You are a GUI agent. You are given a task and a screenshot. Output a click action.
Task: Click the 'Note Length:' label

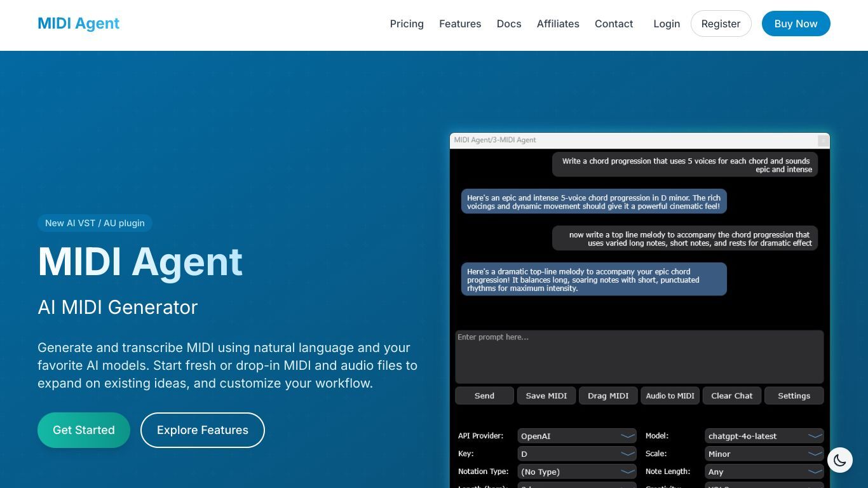click(668, 471)
